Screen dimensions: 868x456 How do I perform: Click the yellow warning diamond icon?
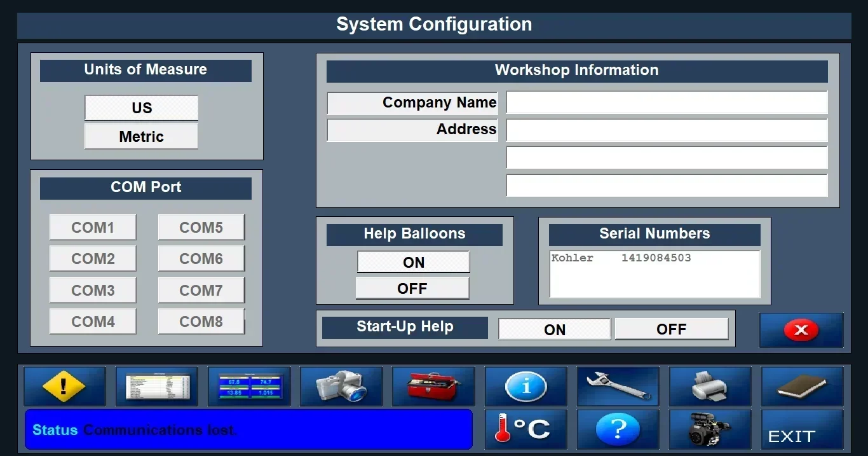(65, 386)
